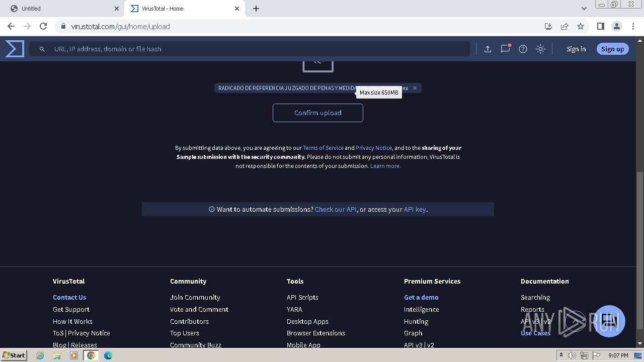The height and width of the screenshot is (362, 644).
Task: Open the Reports documentation link
Action: tap(532, 309)
